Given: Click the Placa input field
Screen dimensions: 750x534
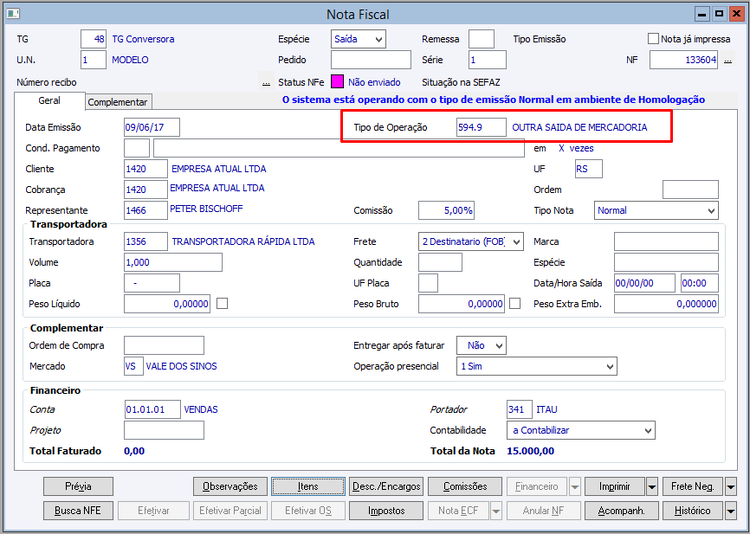Looking at the screenshot, I should click(152, 283).
